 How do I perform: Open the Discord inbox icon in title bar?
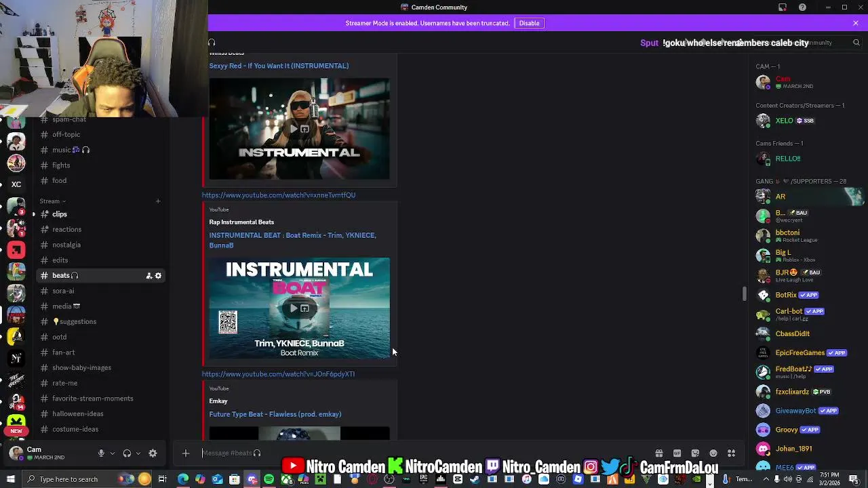click(x=783, y=7)
